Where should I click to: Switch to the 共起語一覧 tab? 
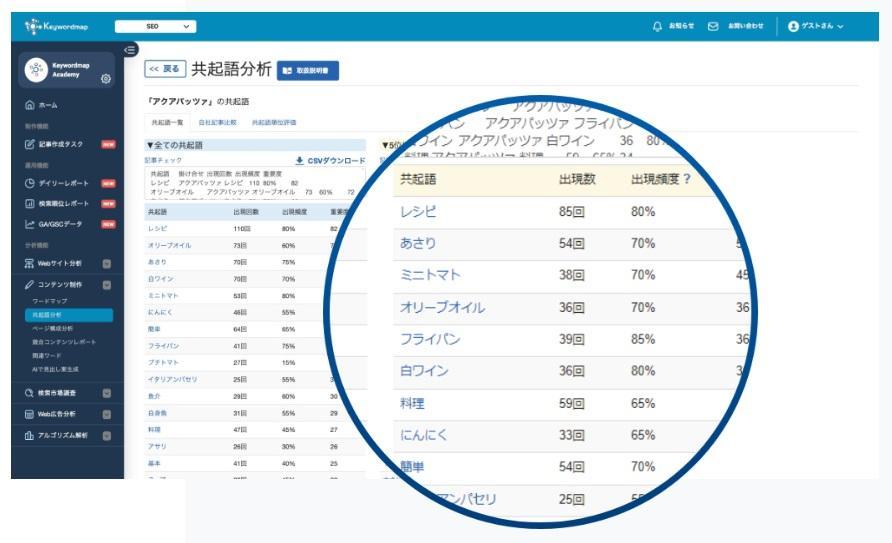tap(167, 122)
